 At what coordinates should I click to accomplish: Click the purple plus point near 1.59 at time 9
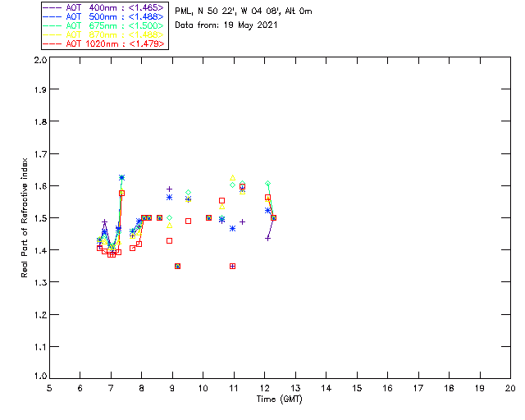coord(170,189)
